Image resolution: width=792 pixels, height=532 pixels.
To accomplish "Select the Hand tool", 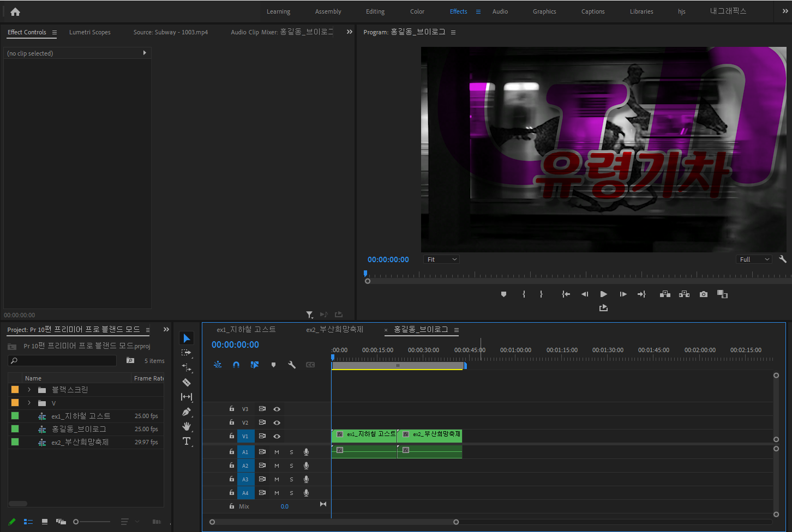I will 187,426.
